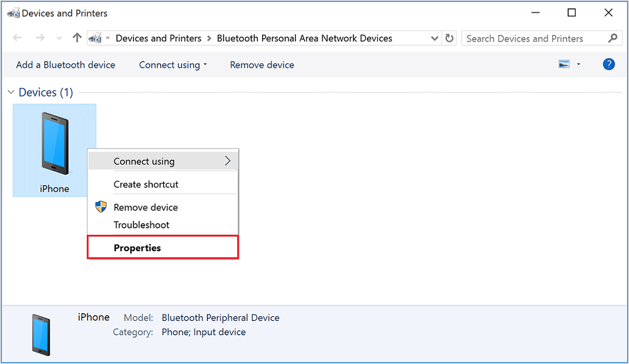Collapse the Devices (1) group
The width and height of the screenshot is (629, 364).
click(x=10, y=92)
